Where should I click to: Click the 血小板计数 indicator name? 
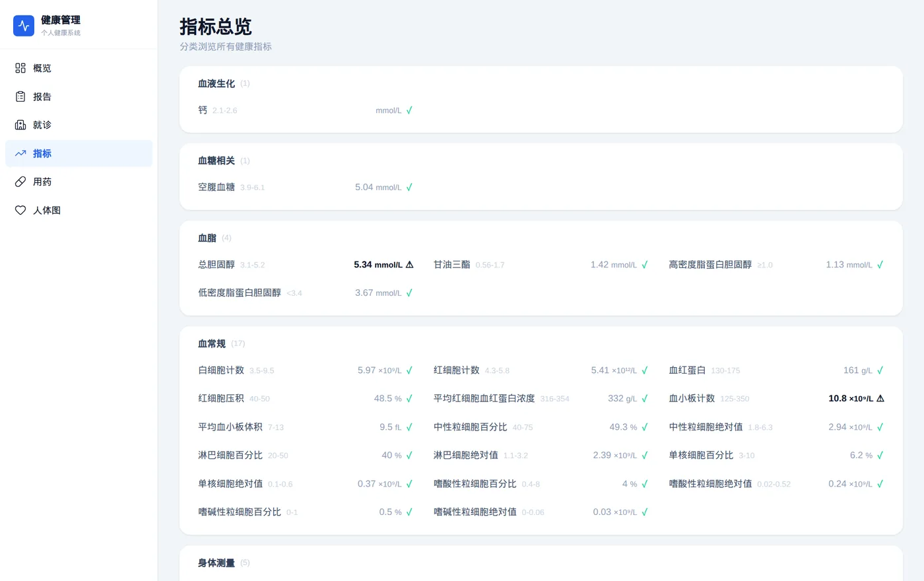(692, 399)
